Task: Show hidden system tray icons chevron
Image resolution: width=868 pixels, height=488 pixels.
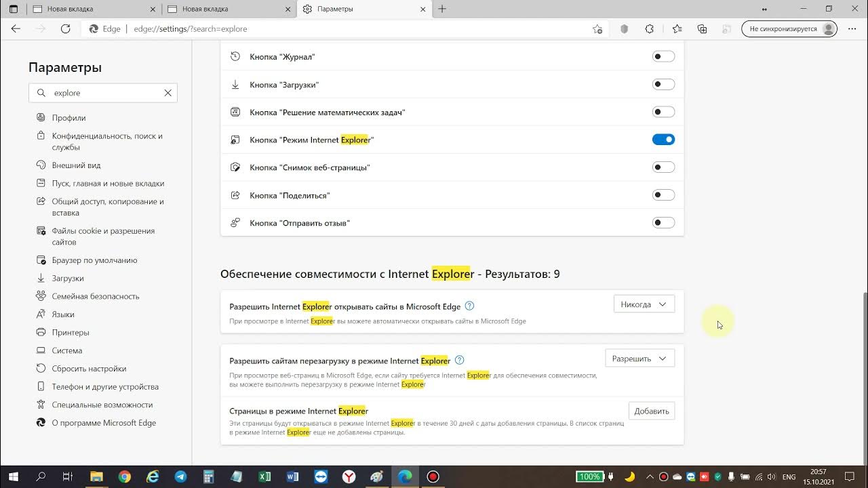Action: pos(650,476)
